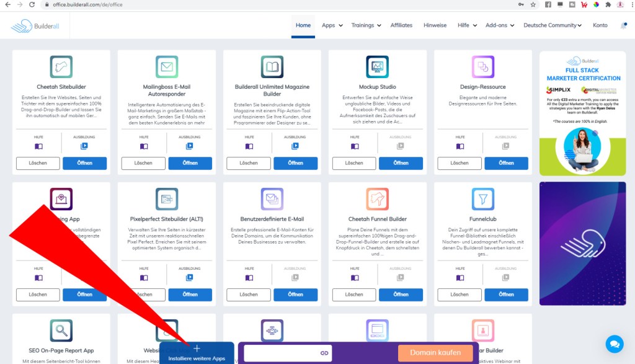This screenshot has width=635, height=364.
Task: Click the domain search input field
Action: click(281, 353)
